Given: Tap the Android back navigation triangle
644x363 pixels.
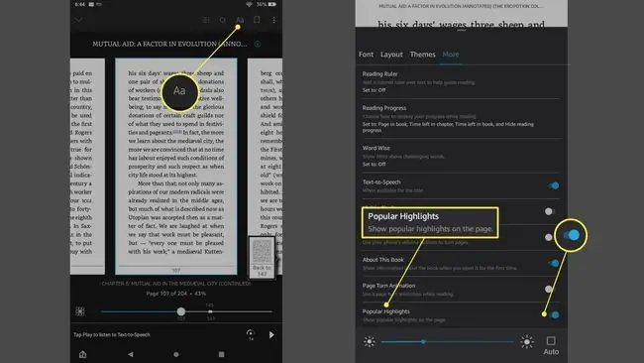Looking at the screenshot, I should pos(130,354).
